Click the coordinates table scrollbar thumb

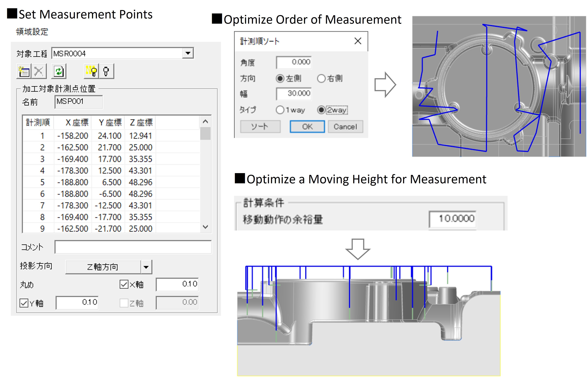coord(205,133)
